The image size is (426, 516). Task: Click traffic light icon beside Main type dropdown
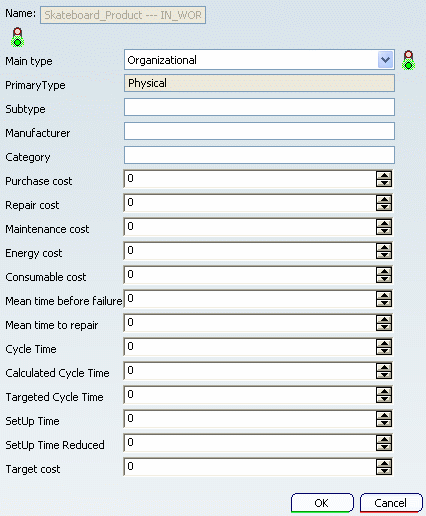[408, 60]
